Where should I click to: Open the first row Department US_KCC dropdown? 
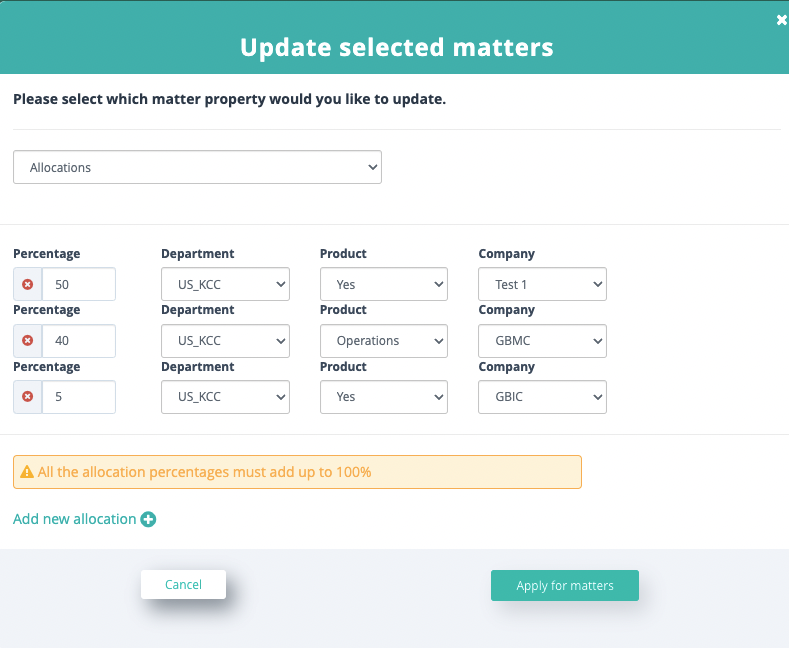225,284
